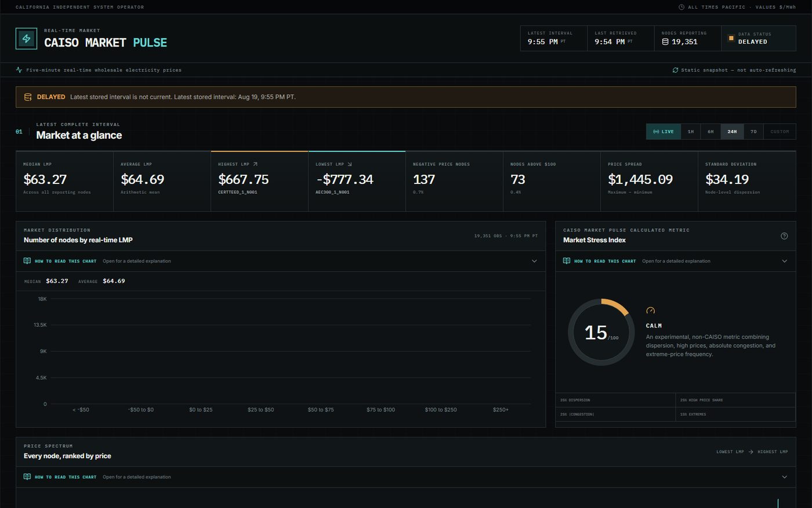Click the orange Data Status indicator square
The height and width of the screenshot is (508, 812).
[731, 38]
